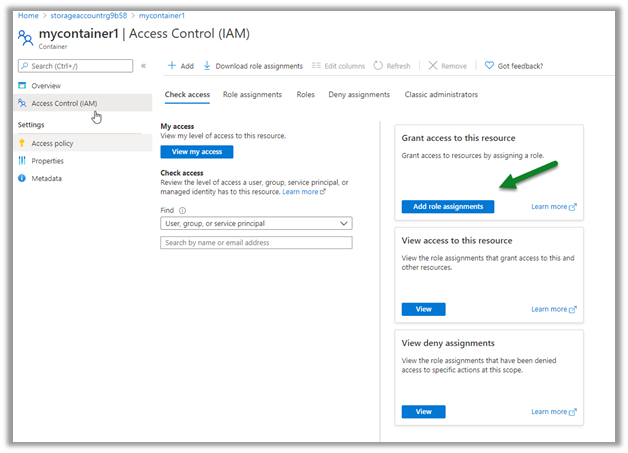Screen dimensions: 628x453
Task: Click the Add plus icon in toolbar
Action: (170, 66)
